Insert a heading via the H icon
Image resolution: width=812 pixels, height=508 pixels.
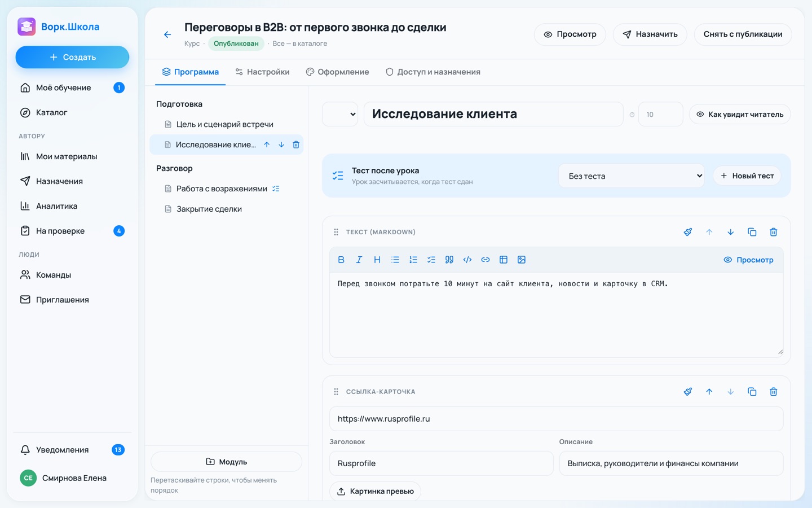(x=377, y=260)
